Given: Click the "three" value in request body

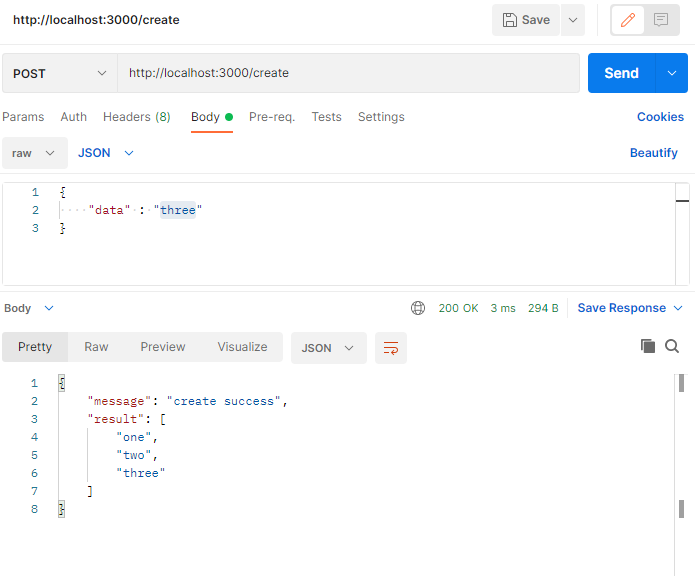Looking at the screenshot, I should [x=178, y=210].
